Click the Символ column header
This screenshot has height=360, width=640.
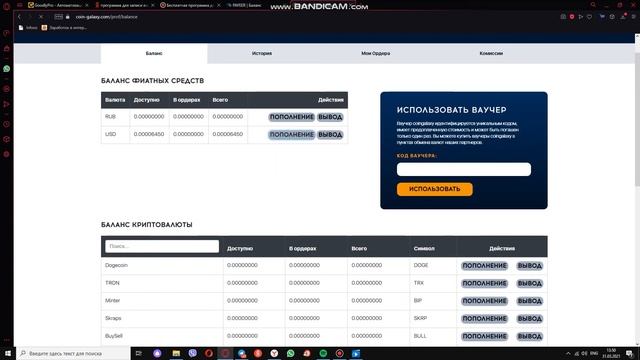pos(424,249)
